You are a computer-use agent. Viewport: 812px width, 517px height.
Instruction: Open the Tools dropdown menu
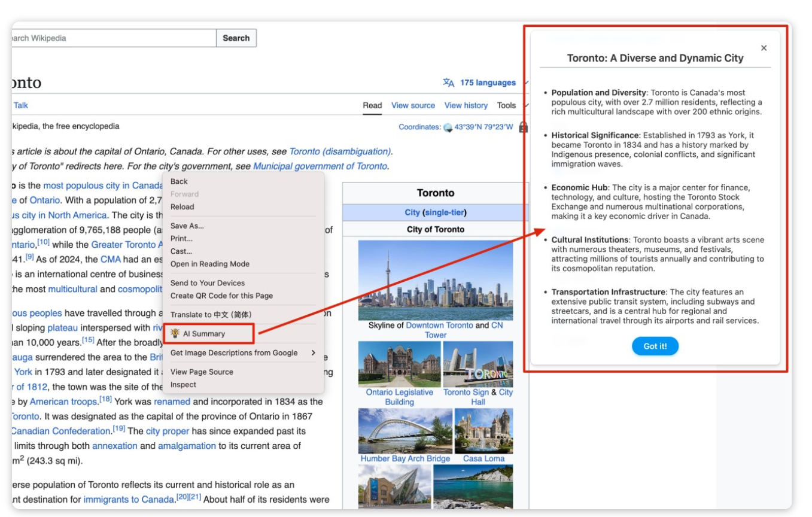(x=506, y=105)
